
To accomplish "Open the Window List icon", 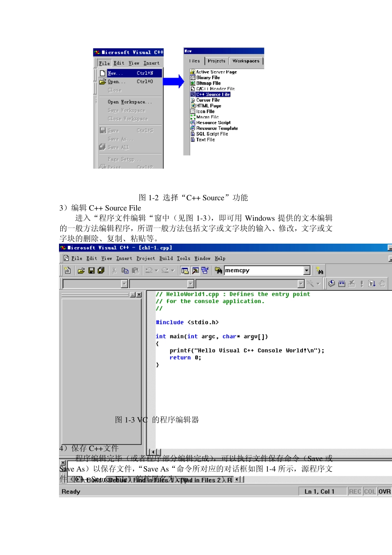I will tap(205, 270).
